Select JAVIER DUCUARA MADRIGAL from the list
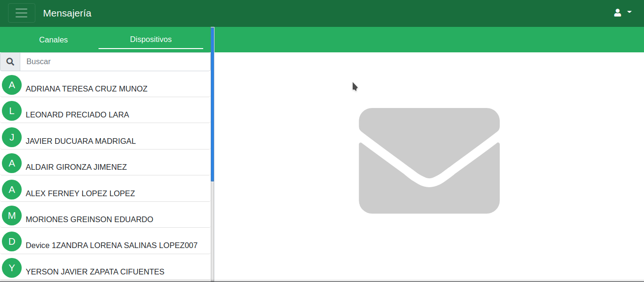The width and height of the screenshot is (644, 282). pos(81,141)
